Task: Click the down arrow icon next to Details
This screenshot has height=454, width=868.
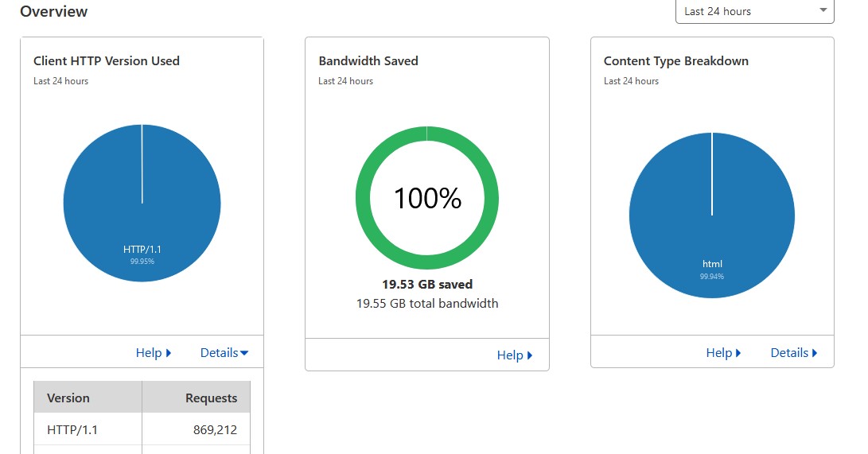Action: coord(244,353)
